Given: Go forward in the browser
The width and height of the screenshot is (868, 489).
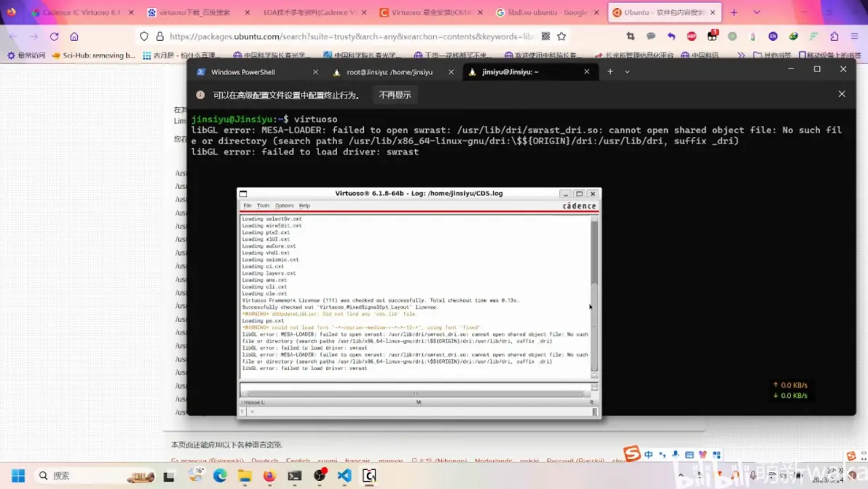Looking at the screenshot, I should (x=33, y=36).
